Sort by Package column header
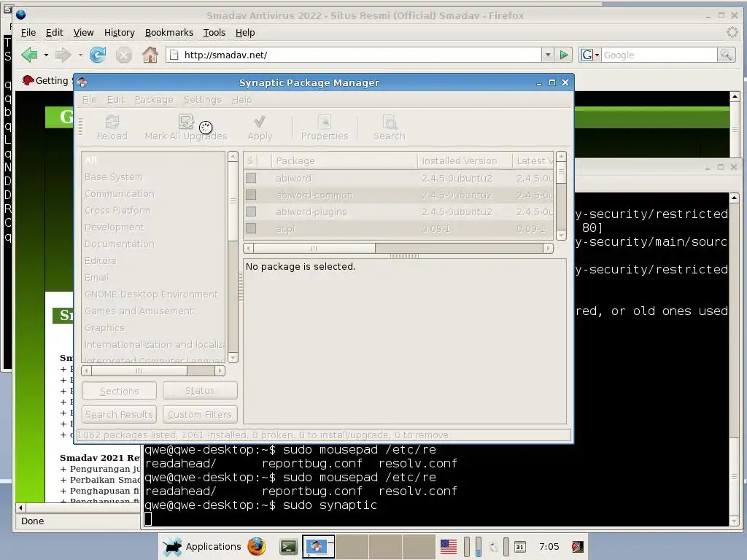Viewport: 747px width, 560px height. click(x=344, y=160)
